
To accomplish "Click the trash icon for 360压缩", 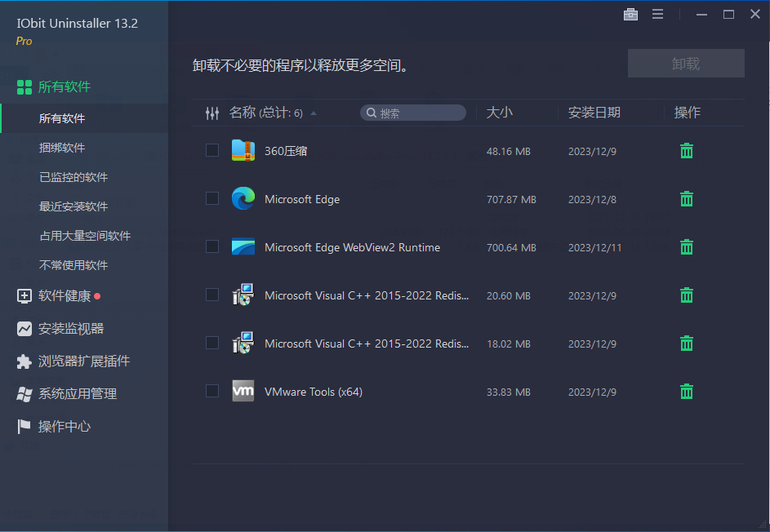I will tap(687, 151).
